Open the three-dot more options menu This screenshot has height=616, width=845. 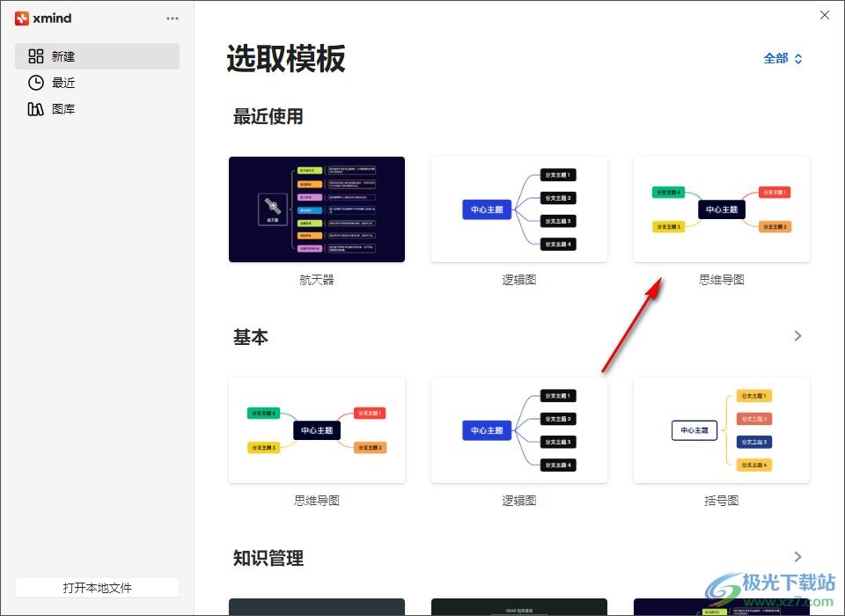click(173, 18)
